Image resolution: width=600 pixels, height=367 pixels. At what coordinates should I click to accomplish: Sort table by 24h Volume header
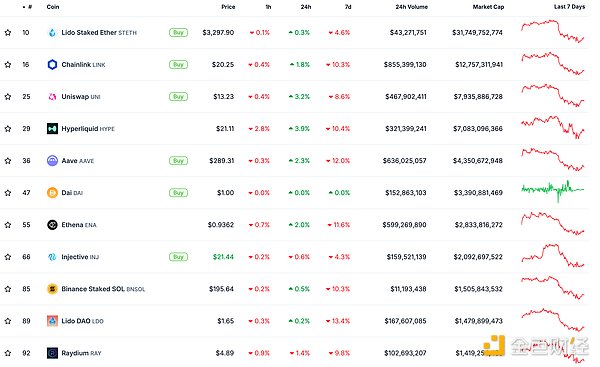(411, 7)
